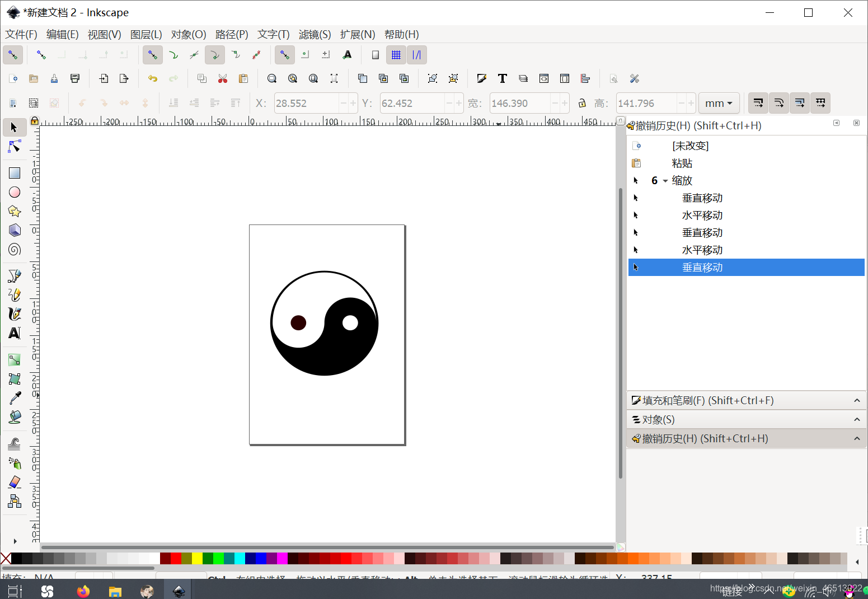
Task: Toggle snap to page border
Action: [x=376, y=55]
